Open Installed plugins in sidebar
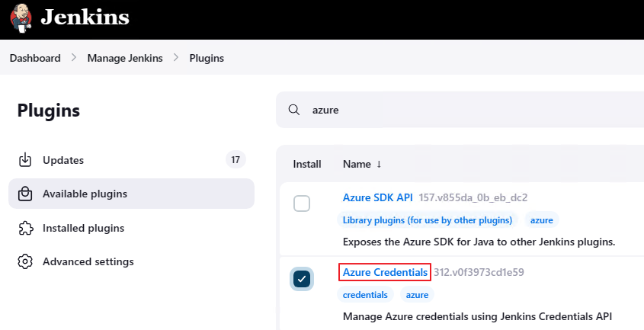This screenshot has height=330, width=644. click(x=131, y=228)
